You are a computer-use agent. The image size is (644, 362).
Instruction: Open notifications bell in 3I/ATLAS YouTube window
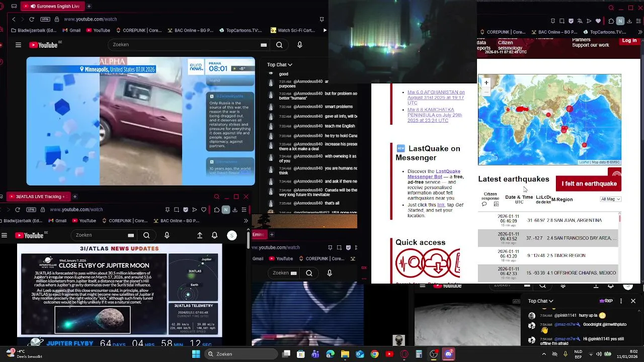(x=215, y=235)
